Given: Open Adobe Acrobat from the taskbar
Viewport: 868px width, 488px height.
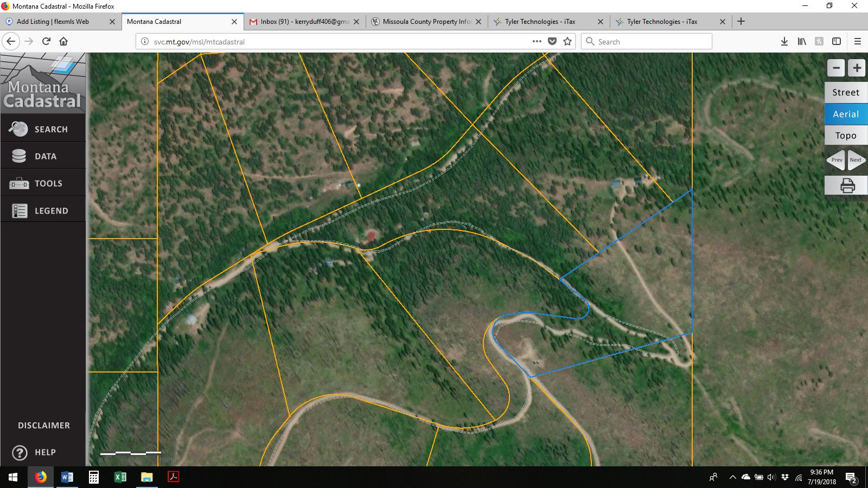Looking at the screenshot, I should [174, 477].
